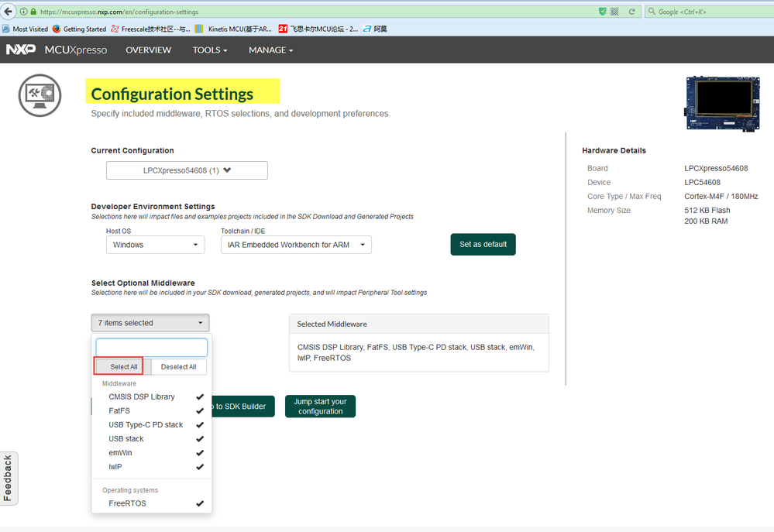This screenshot has height=532, width=774.
Task: Uncheck emWin middleware
Action: click(x=152, y=452)
